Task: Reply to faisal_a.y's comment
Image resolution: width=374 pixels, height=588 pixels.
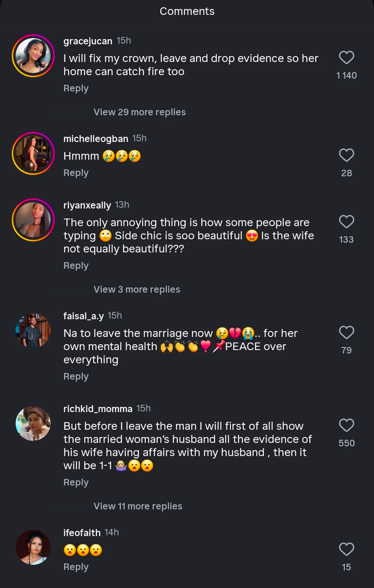Action: coord(76,376)
